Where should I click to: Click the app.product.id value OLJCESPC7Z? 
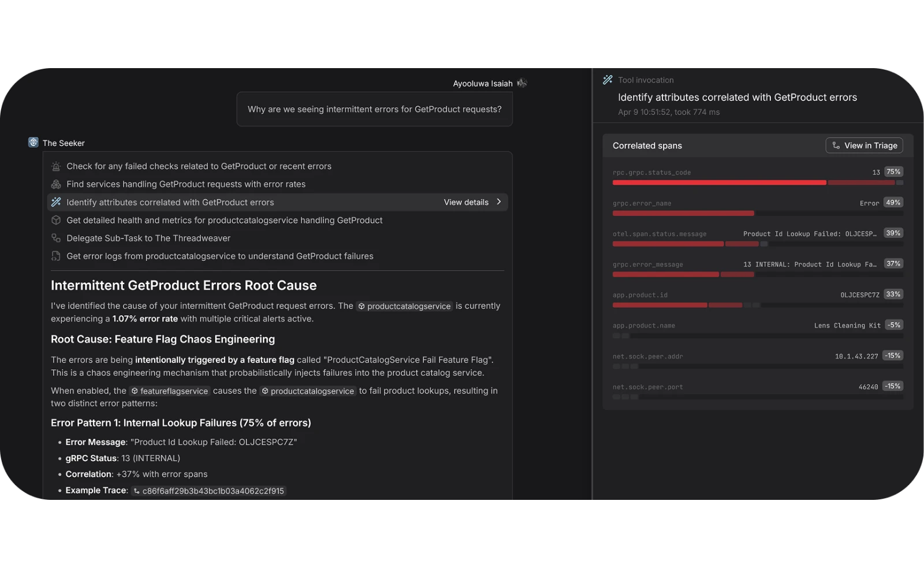(x=860, y=295)
